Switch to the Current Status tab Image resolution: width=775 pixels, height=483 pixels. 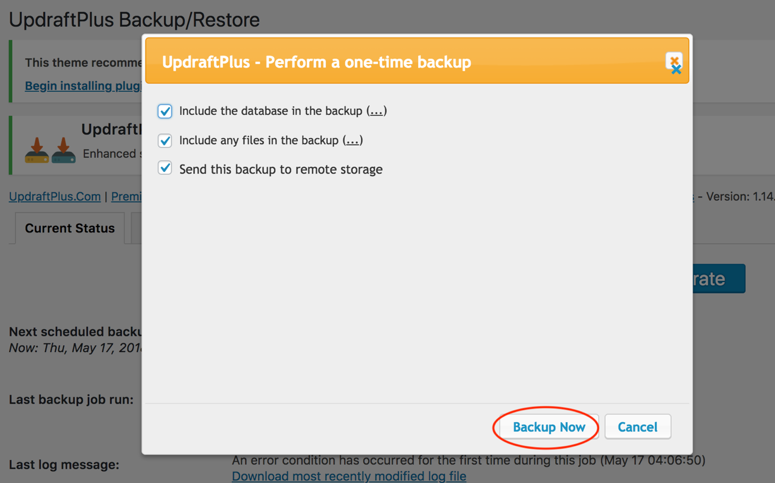click(70, 228)
